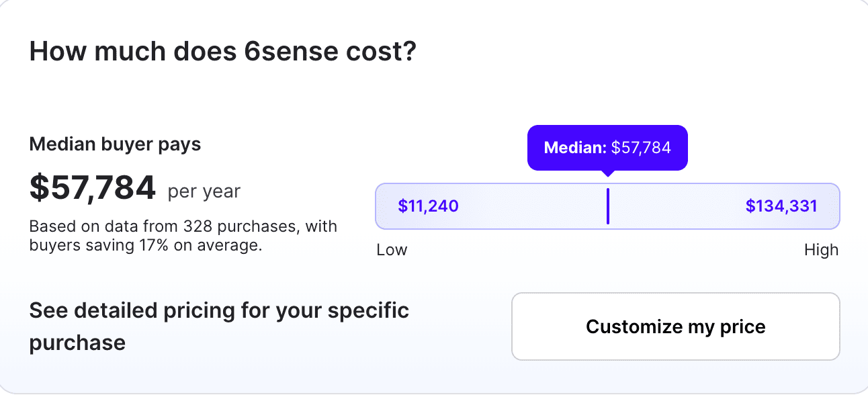Click the Low label under range bar
Screen dimensions: 868x395
click(392, 250)
